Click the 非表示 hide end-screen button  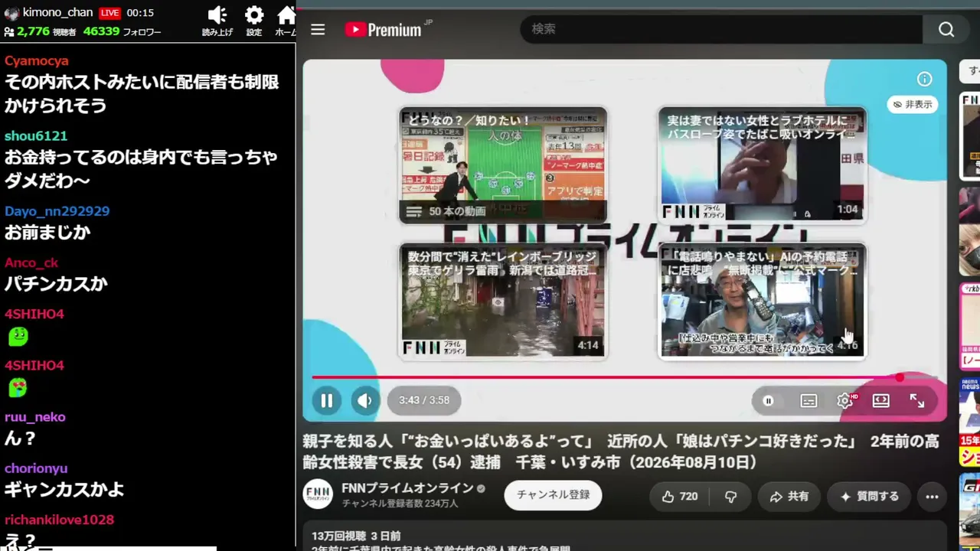click(x=913, y=104)
